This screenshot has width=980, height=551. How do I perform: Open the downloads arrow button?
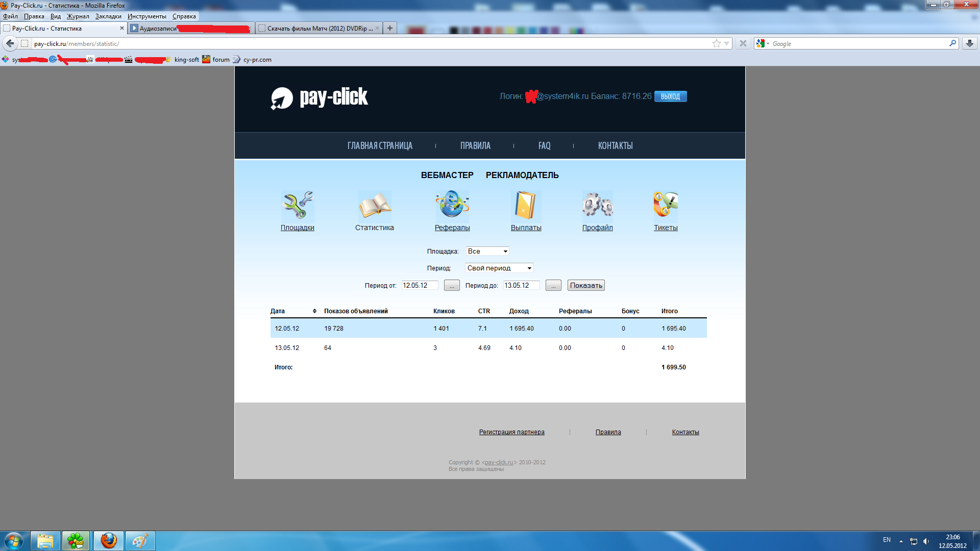pos(969,43)
